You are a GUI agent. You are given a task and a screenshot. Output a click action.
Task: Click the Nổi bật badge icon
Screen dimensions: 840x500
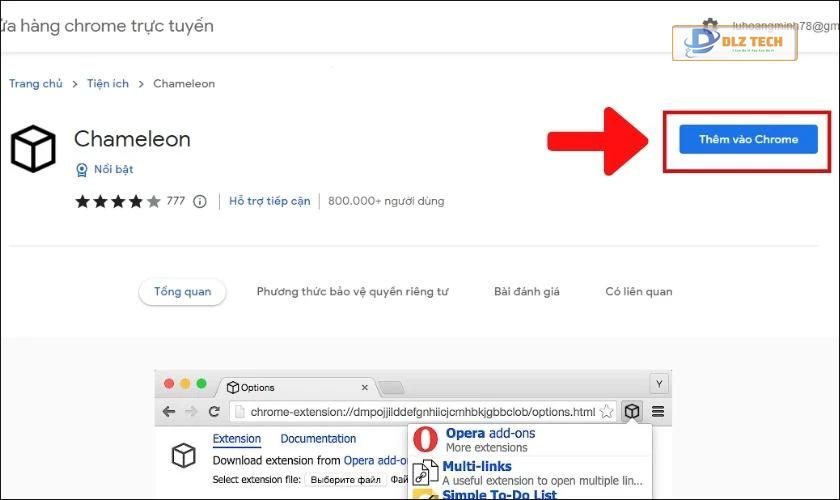81,170
